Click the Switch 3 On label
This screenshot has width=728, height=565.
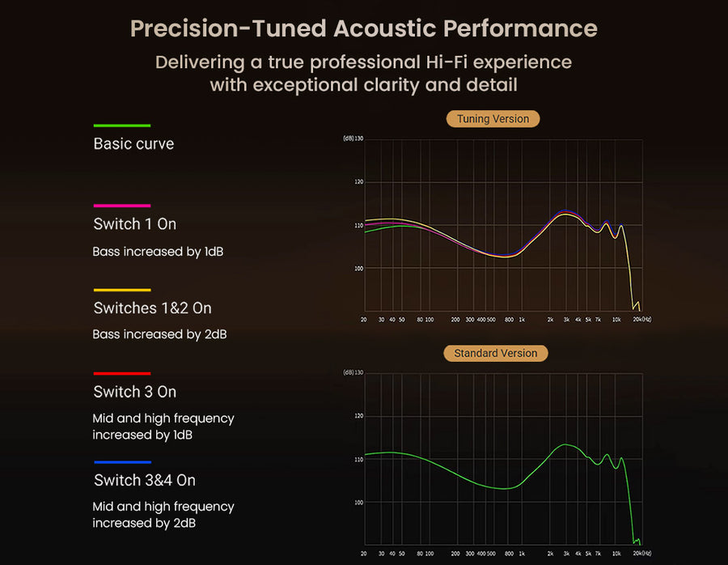134,392
